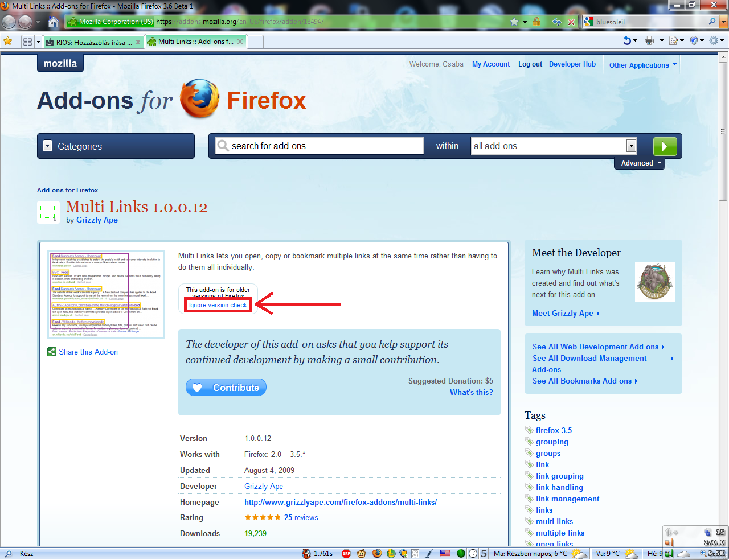Viewport: 729px width, 560px height.
Task: Click the Grizzly Ape author link under title
Action: (x=97, y=220)
